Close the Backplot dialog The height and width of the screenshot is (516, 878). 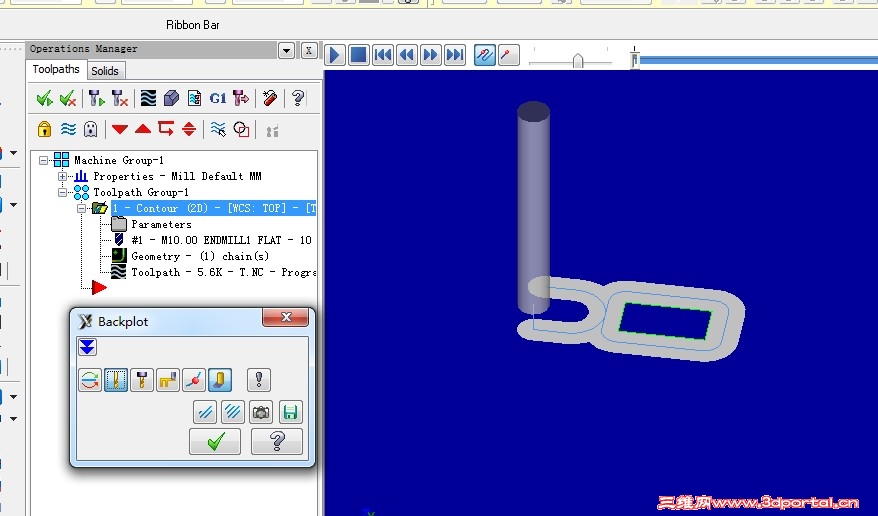point(286,317)
